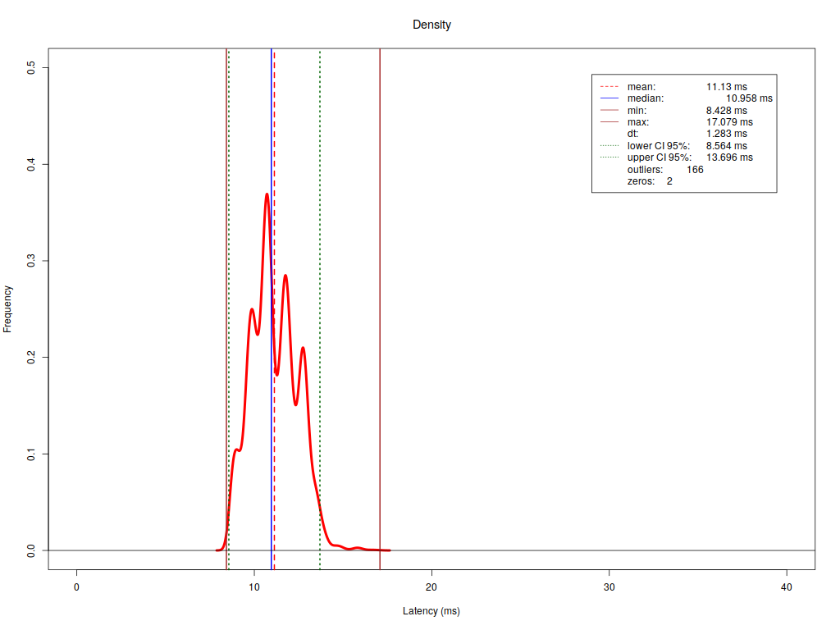The width and height of the screenshot is (840, 630).
Task: Click the red dashed mean line sample in legend
Action: coord(609,86)
